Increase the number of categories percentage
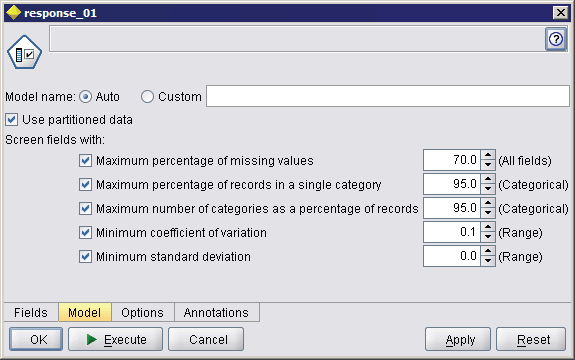Screen dimensions: 575x360 488,203
